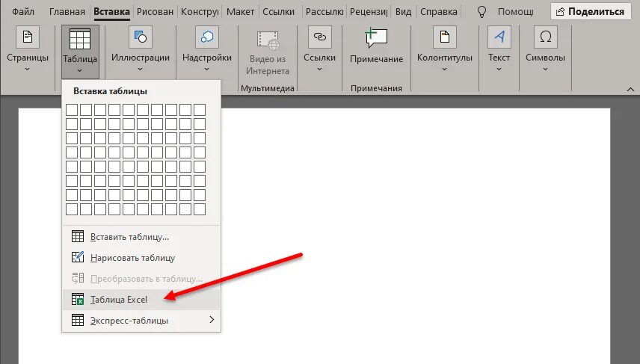The width and height of the screenshot is (640, 364).
Task: Open the Справка tab
Action: (439, 11)
